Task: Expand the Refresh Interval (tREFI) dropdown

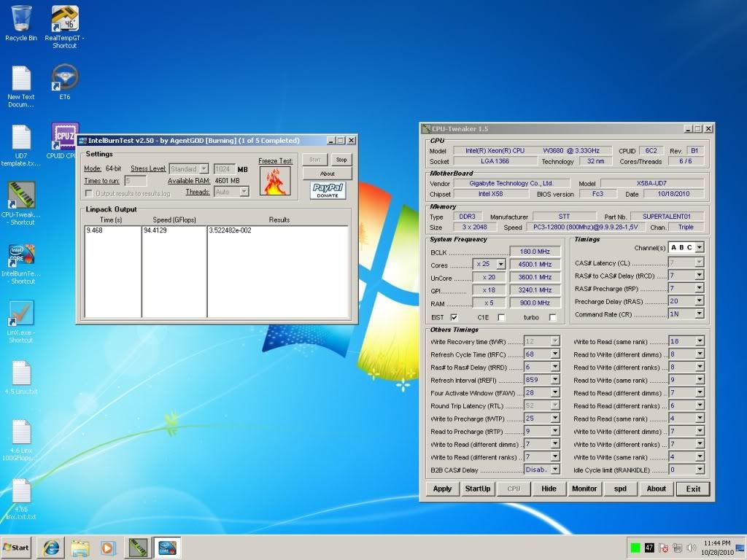Action: click(x=555, y=380)
